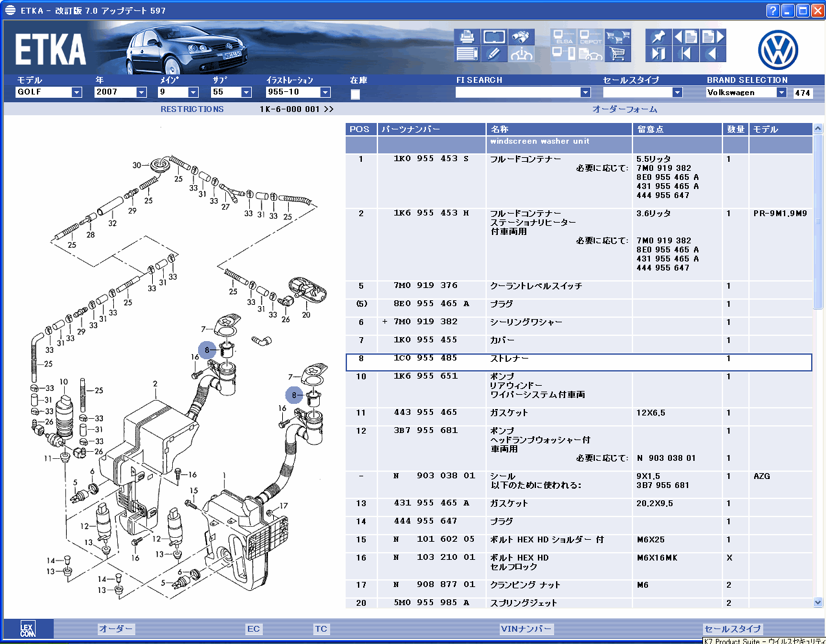Click the back triangle arrow icon
Screen dimensions: 826x644
click(x=713, y=54)
